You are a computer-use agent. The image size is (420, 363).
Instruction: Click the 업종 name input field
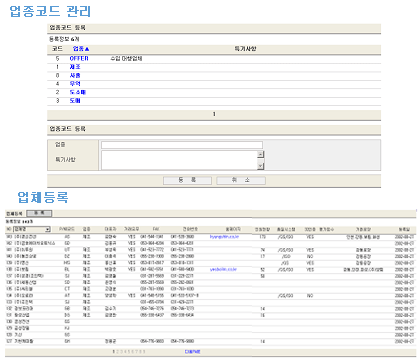pos(182,145)
